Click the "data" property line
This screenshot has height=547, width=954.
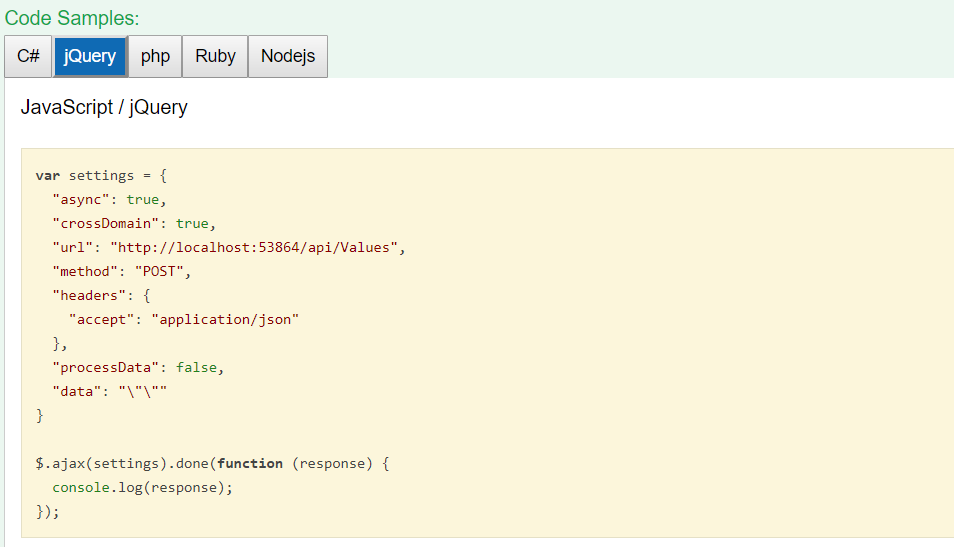(109, 391)
